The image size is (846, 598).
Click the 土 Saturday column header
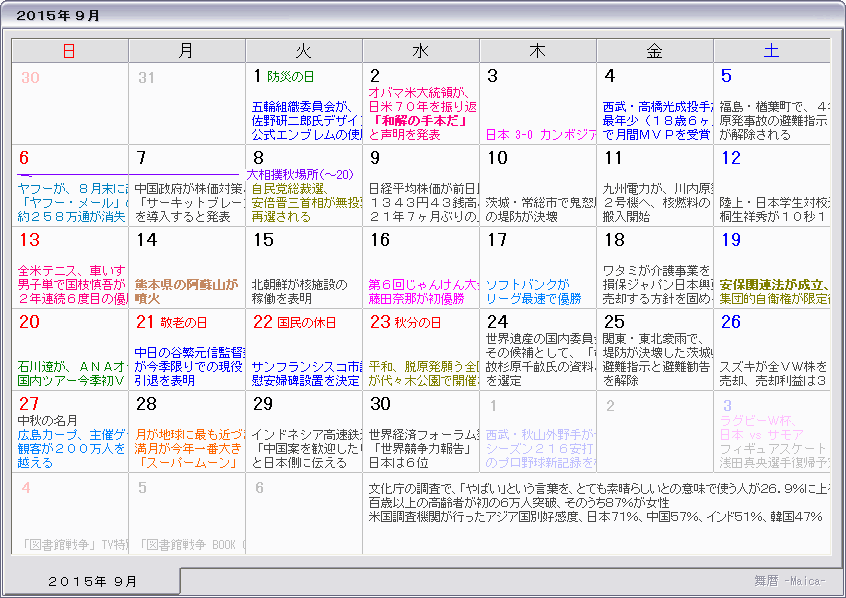pyautogui.click(x=771, y=50)
